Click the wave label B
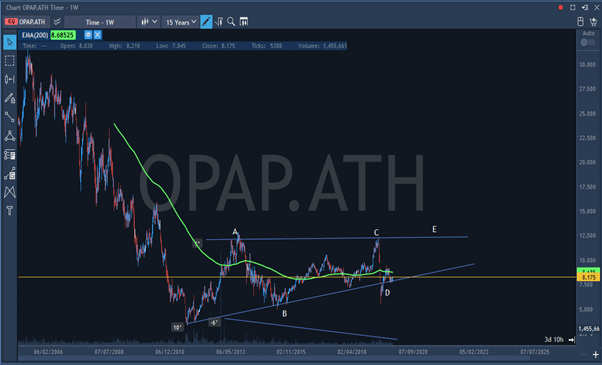Screen dimensions: 602x365 coord(284,314)
